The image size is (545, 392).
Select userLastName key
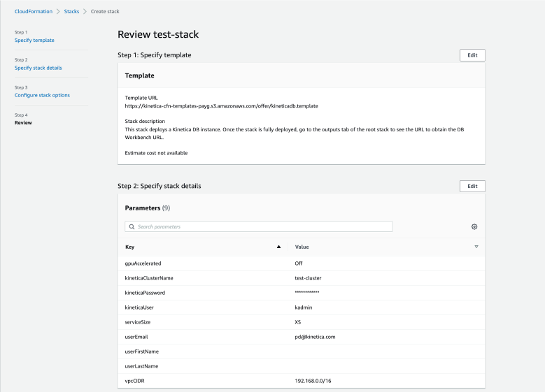pyautogui.click(x=141, y=366)
